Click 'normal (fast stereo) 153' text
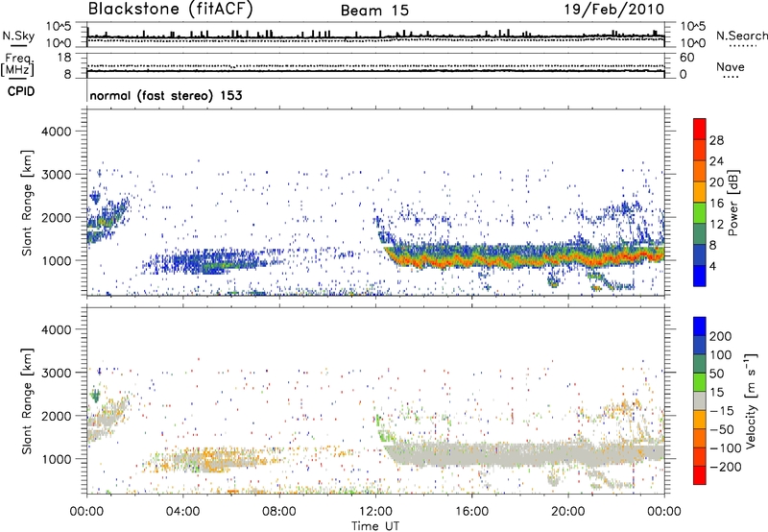Image resolution: width=768 pixels, height=532 pixels. tap(166, 95)
